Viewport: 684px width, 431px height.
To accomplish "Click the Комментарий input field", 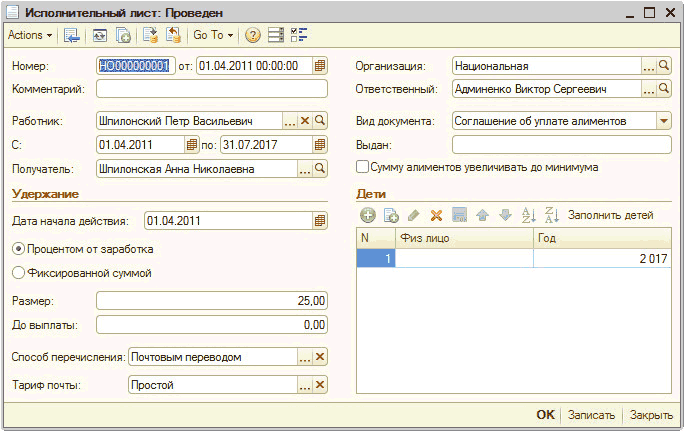I will 212,89.
